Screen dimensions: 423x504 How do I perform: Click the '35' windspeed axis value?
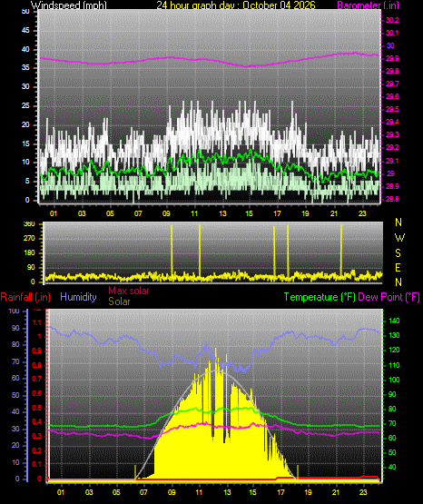pyautogui.click(x=25, y=68)
